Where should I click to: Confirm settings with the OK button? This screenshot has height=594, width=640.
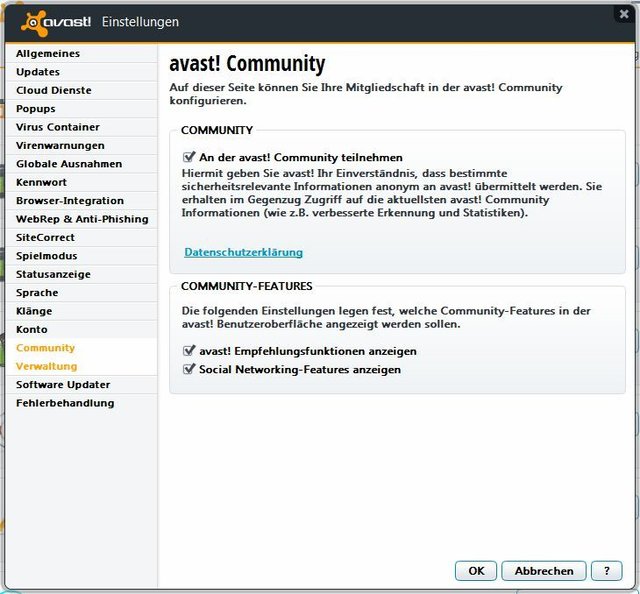coord(476,571)
